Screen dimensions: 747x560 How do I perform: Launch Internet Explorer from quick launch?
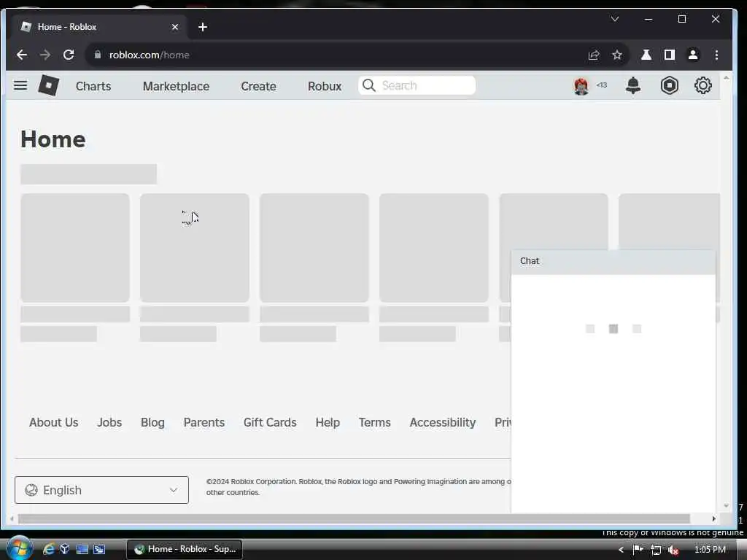[49, 550]
